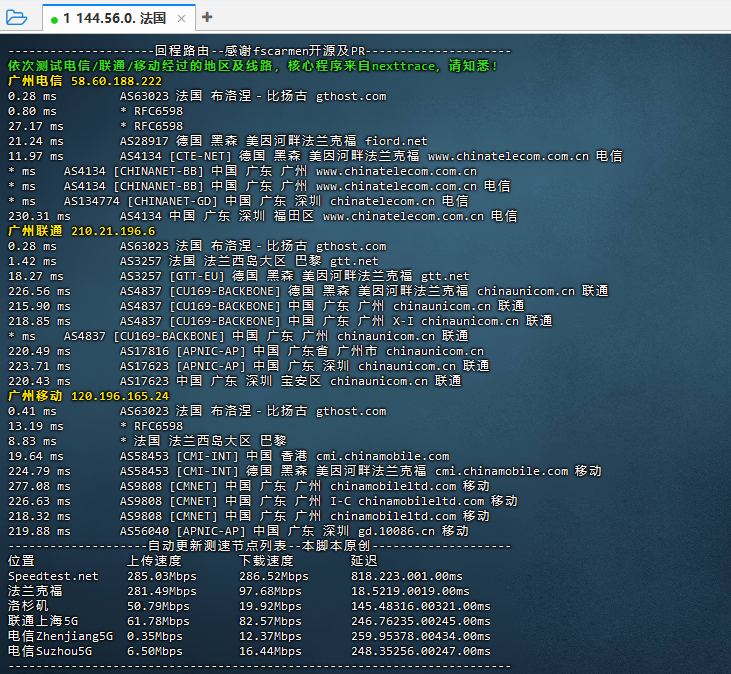The width and height of the screenshot is (731, 674).
Task: Click the AS4134 [CTE-NET] route line
Action: point(315,156)
